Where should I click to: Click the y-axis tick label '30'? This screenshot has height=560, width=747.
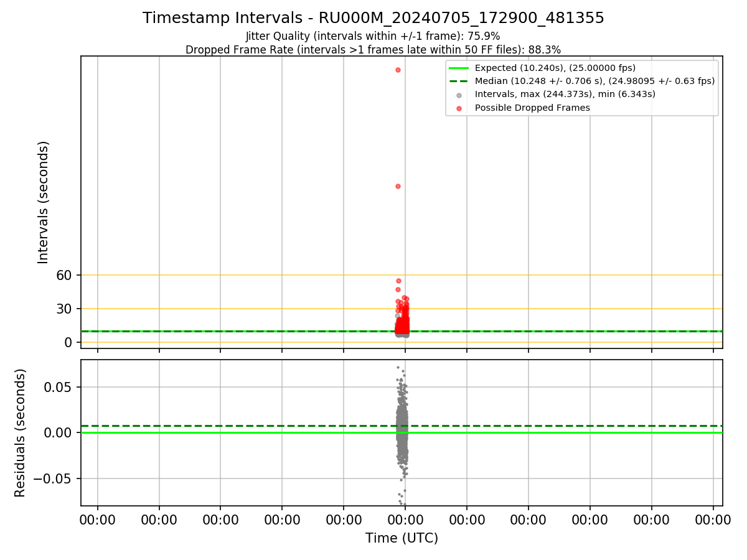click(65, 309)
